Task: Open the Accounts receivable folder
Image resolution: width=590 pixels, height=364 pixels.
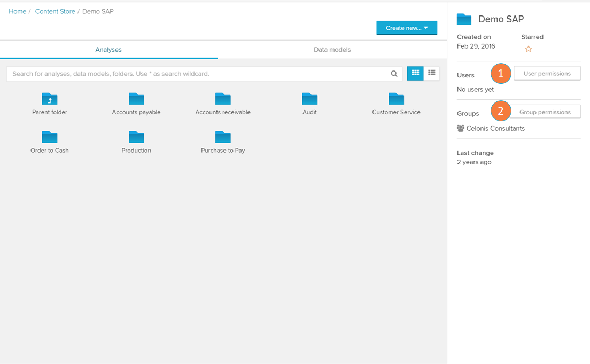Action: [x=223, y=99]
